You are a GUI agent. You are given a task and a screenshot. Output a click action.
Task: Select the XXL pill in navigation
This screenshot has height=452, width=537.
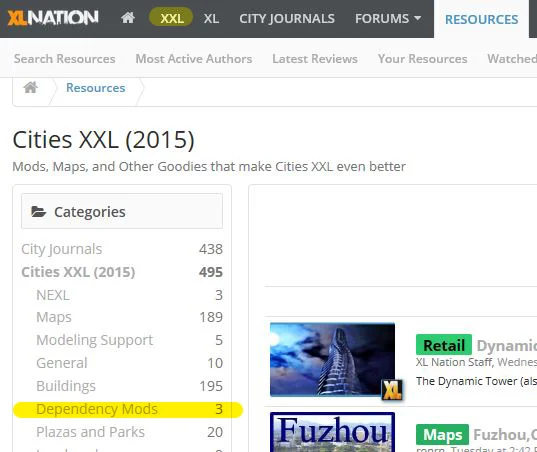click(171, 17)
